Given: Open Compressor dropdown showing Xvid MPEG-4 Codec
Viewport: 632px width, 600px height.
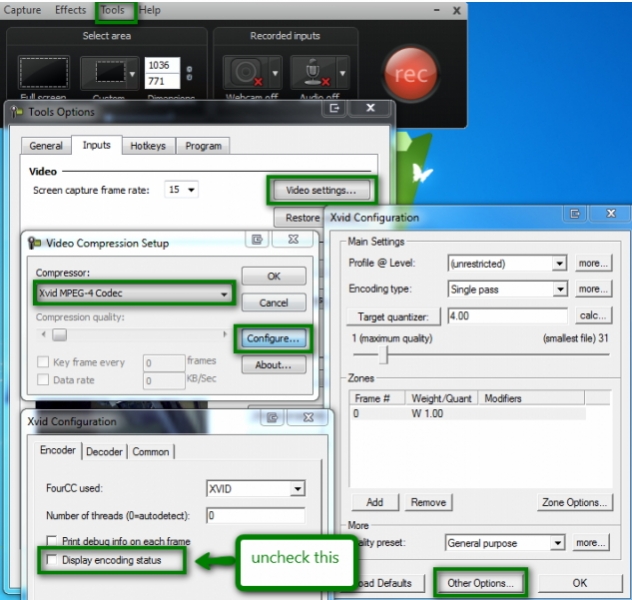Looking at the screenshot, I should pos(133,293).
